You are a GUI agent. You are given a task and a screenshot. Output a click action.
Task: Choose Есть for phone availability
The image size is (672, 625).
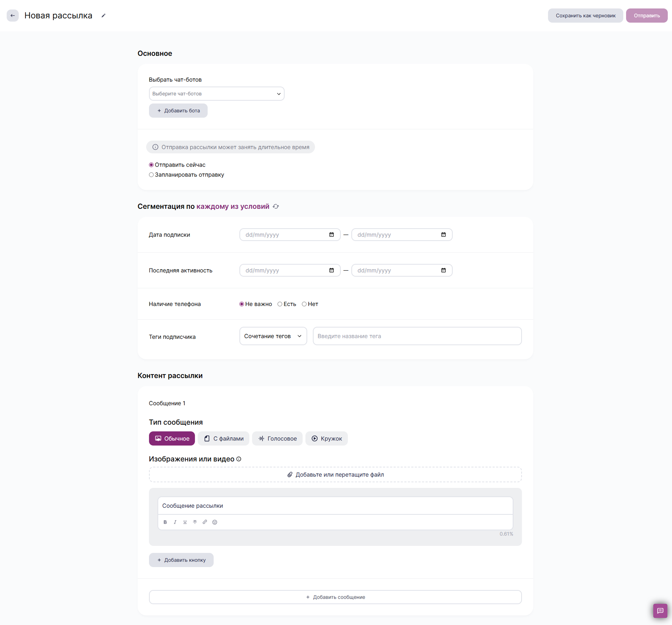[x=280, y=304]
